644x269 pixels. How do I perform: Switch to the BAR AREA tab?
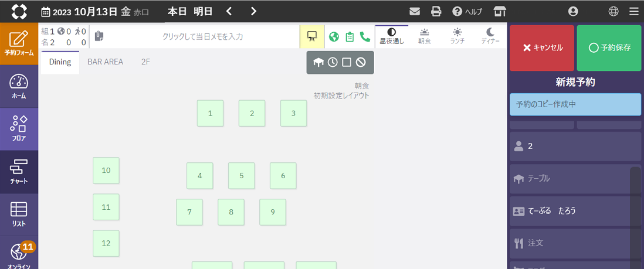coord(106,62)
